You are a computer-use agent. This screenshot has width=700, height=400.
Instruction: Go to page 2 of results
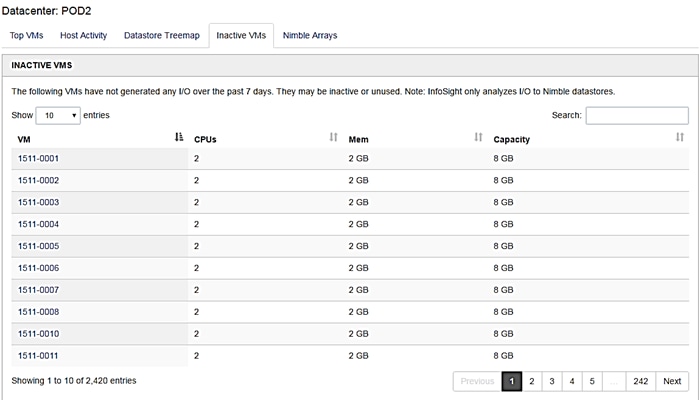(x=532, y=381)
